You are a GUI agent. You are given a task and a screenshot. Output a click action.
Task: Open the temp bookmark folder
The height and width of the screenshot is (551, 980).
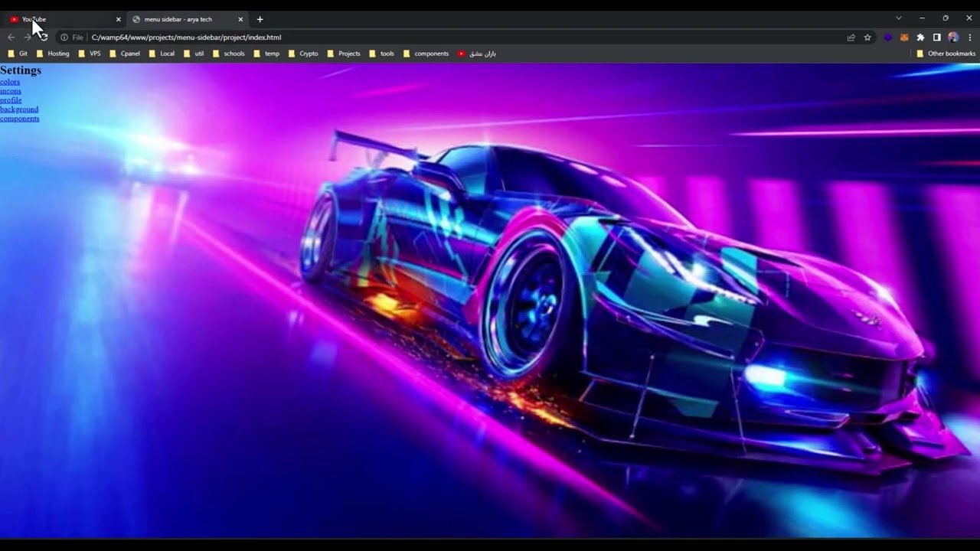pyautogui.click(x=266, y=54)
